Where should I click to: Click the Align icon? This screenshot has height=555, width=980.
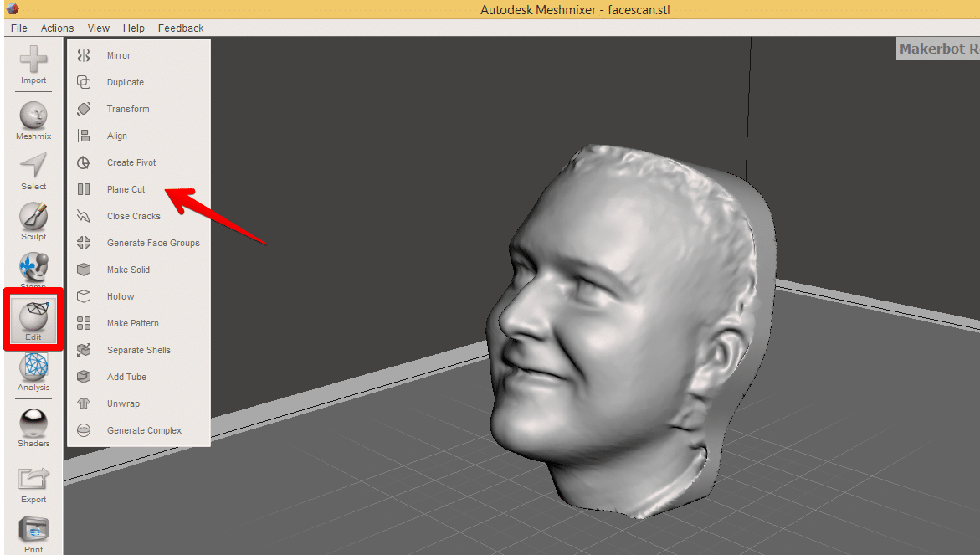click(x=84, y=136)
